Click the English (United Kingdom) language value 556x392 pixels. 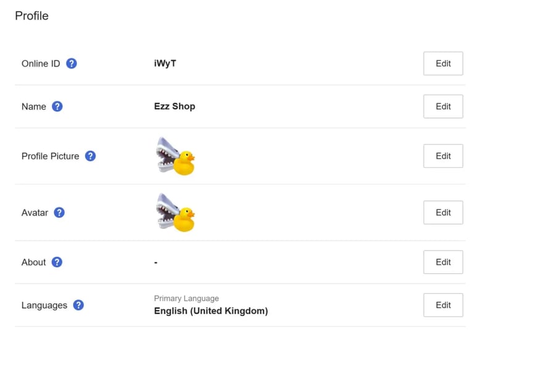(211, 311)
